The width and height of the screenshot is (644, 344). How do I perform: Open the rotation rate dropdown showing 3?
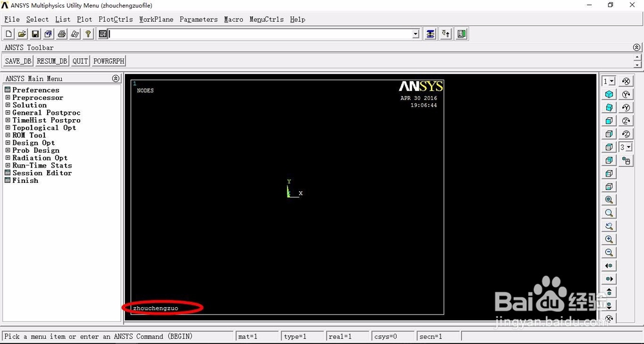tap(629, 147)
